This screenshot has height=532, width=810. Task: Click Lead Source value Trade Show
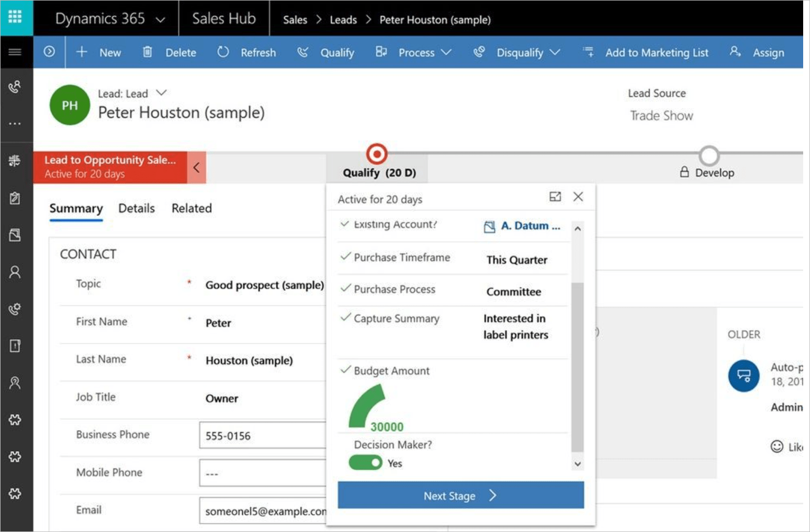pyautogui.click(x=661, y=116)
